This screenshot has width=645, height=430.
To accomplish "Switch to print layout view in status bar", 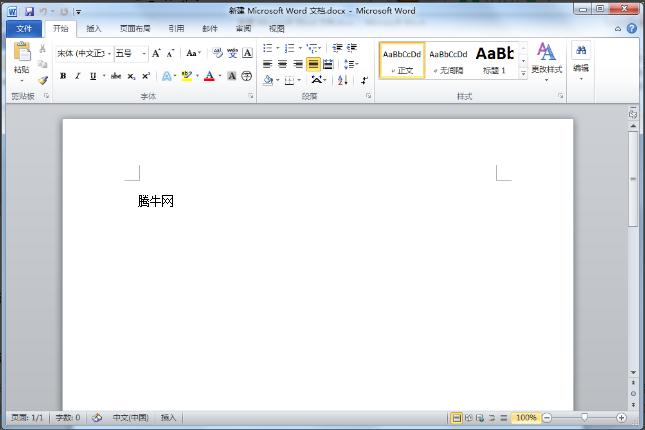I will click(x=457, y=417).
